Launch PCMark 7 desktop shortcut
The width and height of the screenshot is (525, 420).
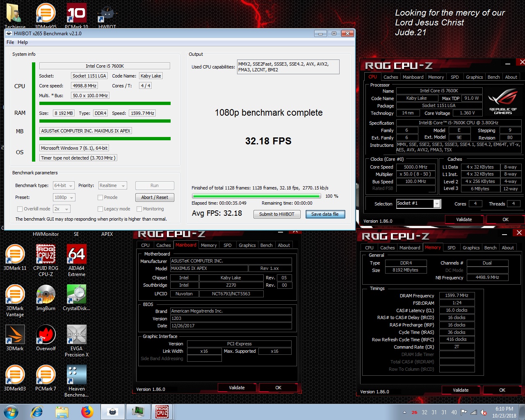point(46,378)
